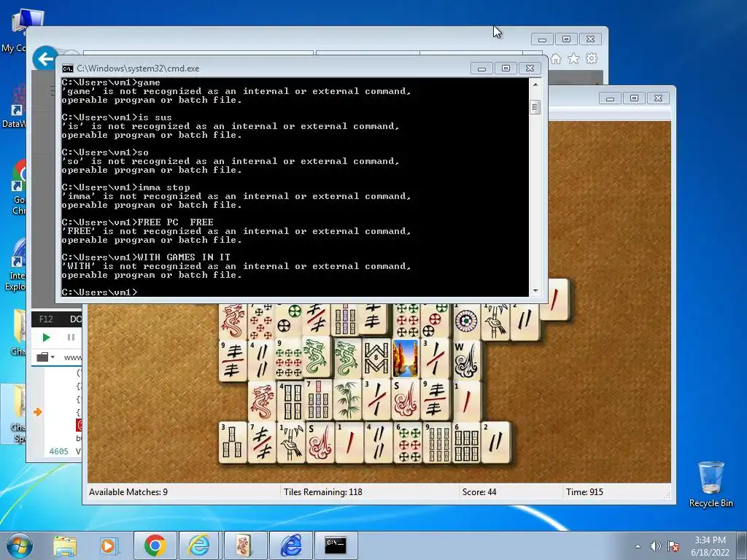This screenshot has width=747, height=560.
Task: Maximize the Mahjong game window
Action: (634, 98)
